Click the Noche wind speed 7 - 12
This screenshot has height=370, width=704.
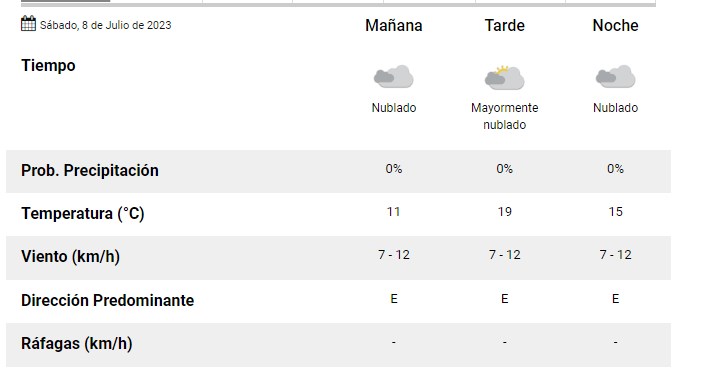(x=616, y=255)
